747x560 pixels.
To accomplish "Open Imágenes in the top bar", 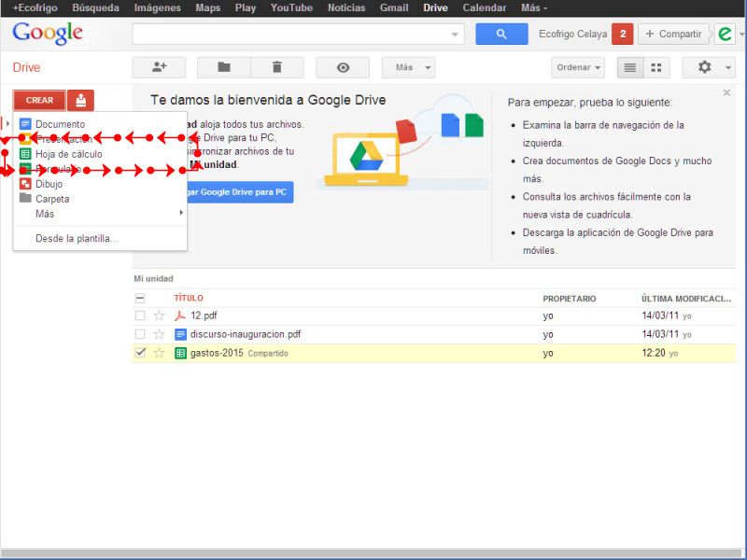I will click(157, 8).
